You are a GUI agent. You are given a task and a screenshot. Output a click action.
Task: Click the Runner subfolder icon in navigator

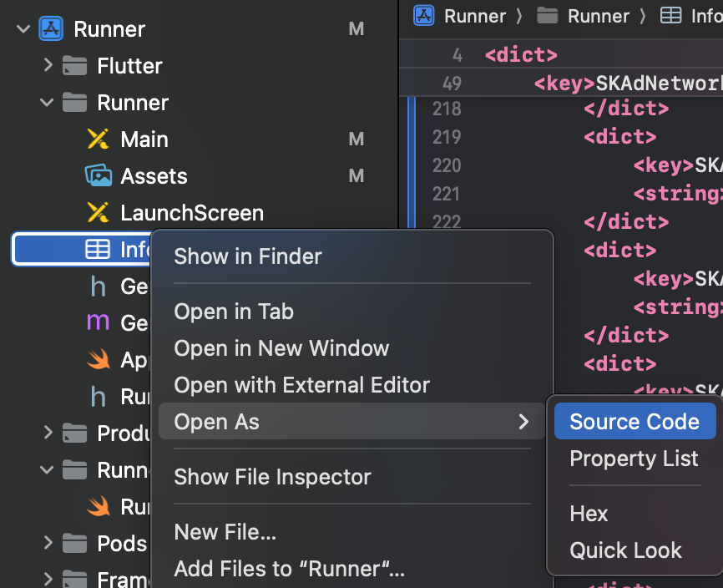[x=74, y=103]
